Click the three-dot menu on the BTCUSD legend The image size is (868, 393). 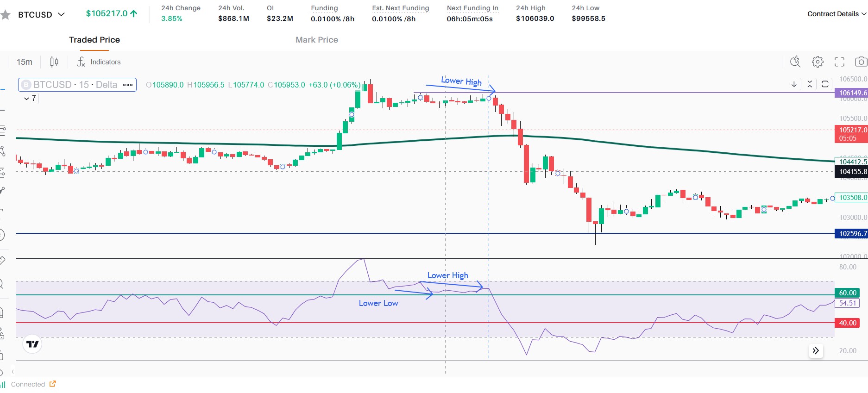pos(128,85)
